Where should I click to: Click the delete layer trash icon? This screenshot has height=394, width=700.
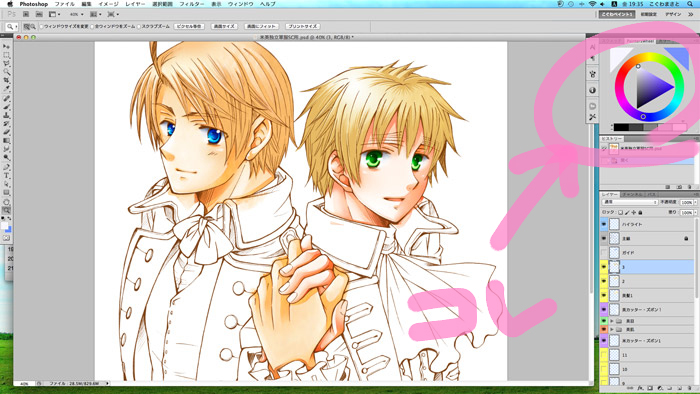690,389
